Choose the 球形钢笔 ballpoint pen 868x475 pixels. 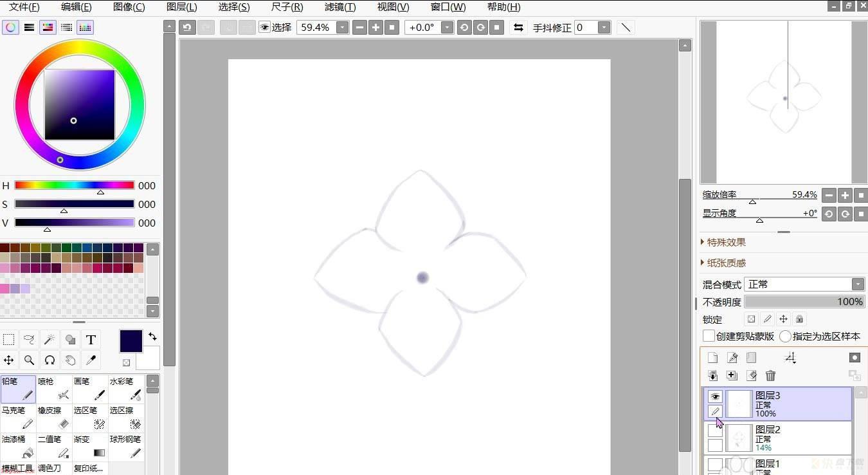[x=126, y=447]
